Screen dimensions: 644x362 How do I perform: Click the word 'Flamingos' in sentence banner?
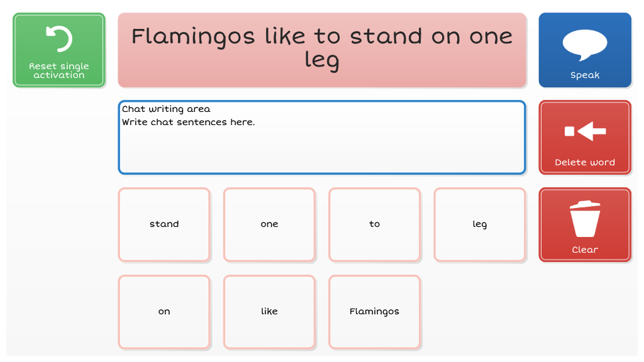coord(193,37)
